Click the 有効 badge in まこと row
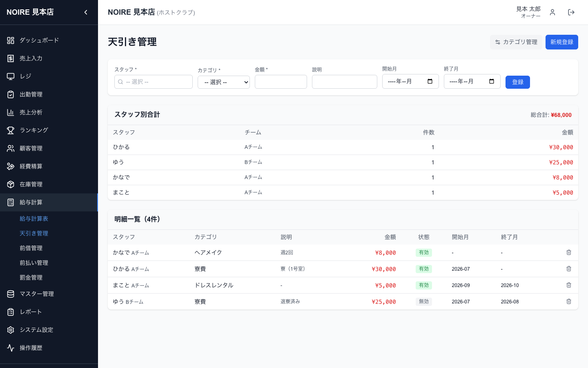 coord(424,285)
